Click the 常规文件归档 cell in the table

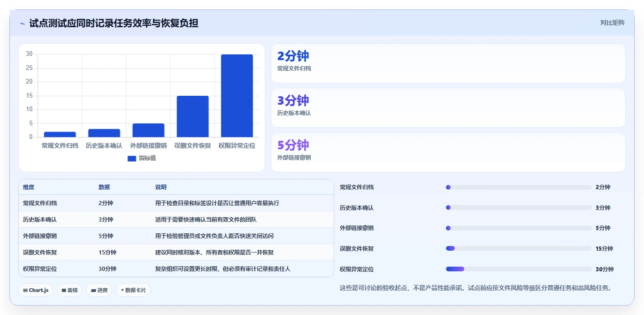tap(40, 203)
